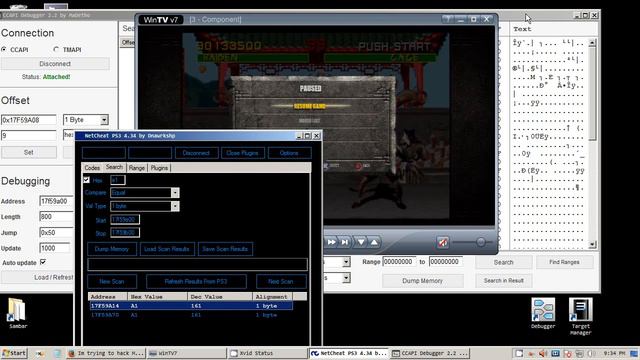
Task: Launch the Debugger desktop shortcut
Action: (x=543, y=313)
